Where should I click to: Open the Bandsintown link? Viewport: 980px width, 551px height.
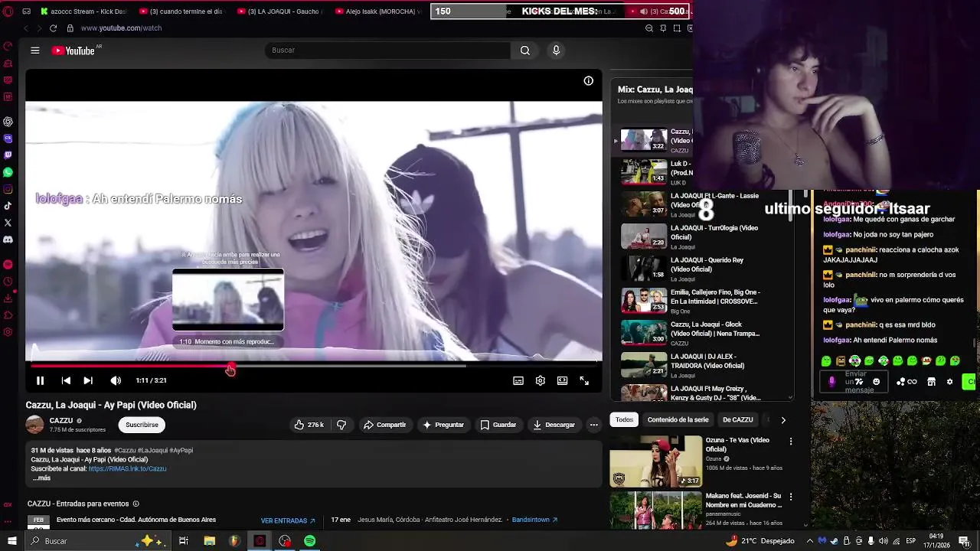click(534, 520)
